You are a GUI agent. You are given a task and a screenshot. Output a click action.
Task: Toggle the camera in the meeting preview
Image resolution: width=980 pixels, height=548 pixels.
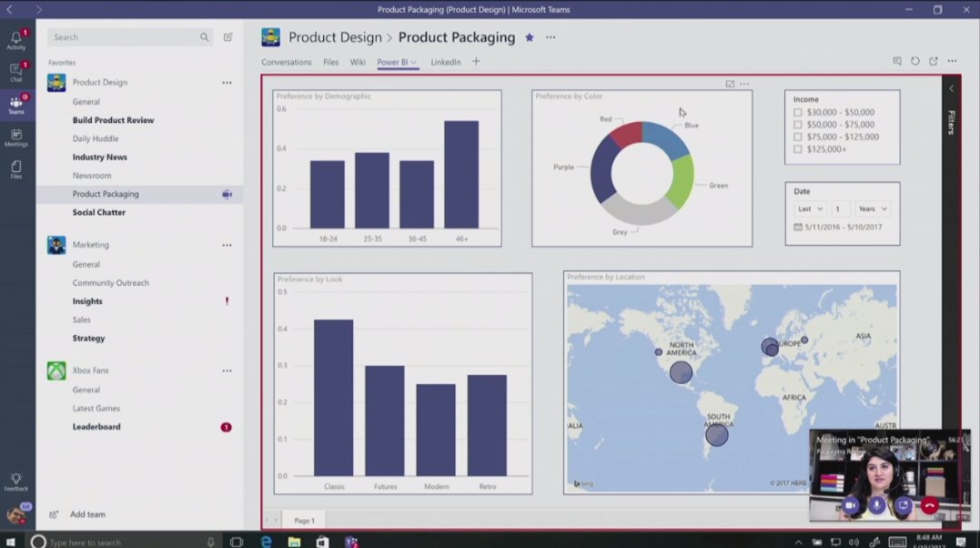pyautogui.click(x=851, y=505)
